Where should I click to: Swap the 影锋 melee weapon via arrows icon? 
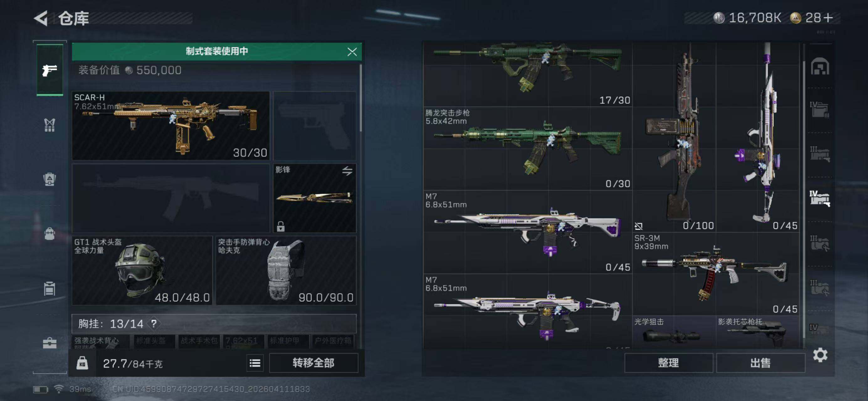(x=347, y=171)
